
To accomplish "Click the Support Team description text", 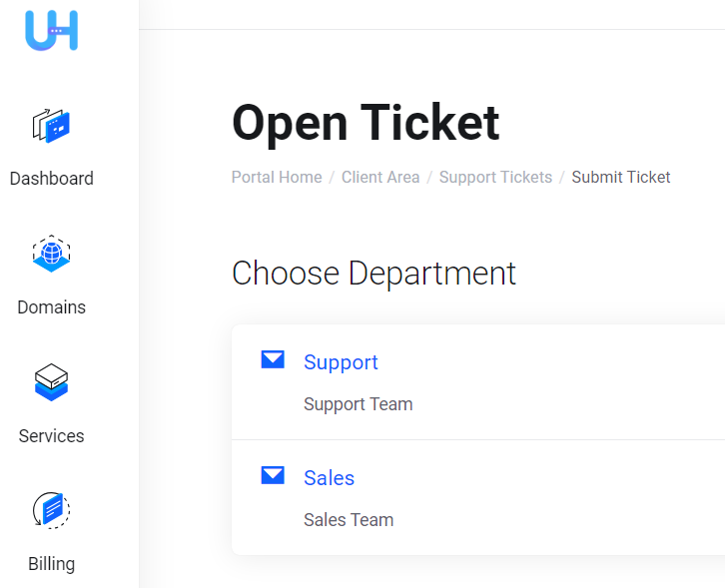I will click(x=358, y=404).
